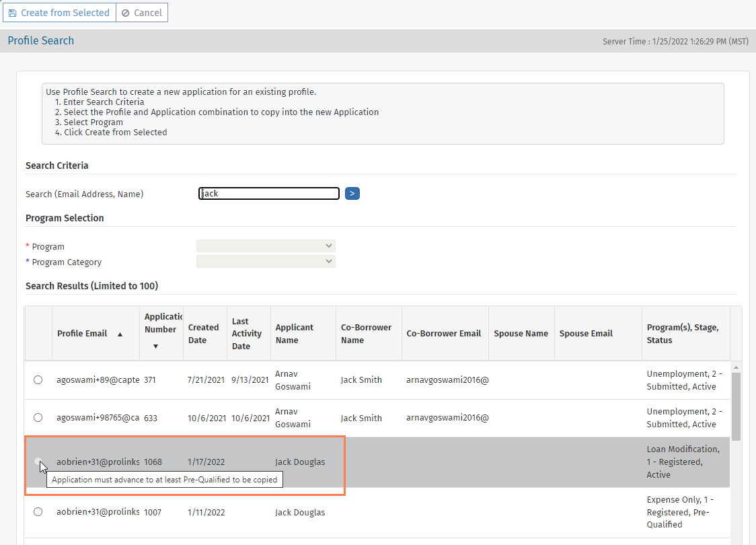Viewport: 756px width, 545px height.
Task: Select disabled radio for application 1068
Action: point(38,462)
